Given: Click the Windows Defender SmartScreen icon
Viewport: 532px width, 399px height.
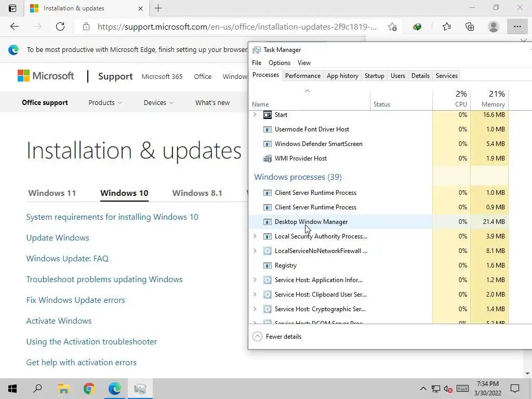Looking at the screenshot, I should [268, 144].
